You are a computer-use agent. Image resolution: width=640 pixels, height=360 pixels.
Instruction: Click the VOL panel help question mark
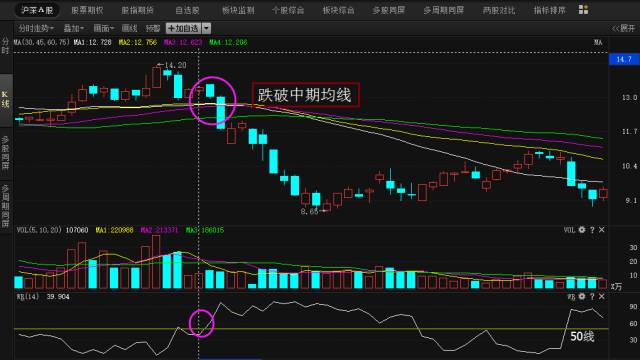click(x=592, y=230)
